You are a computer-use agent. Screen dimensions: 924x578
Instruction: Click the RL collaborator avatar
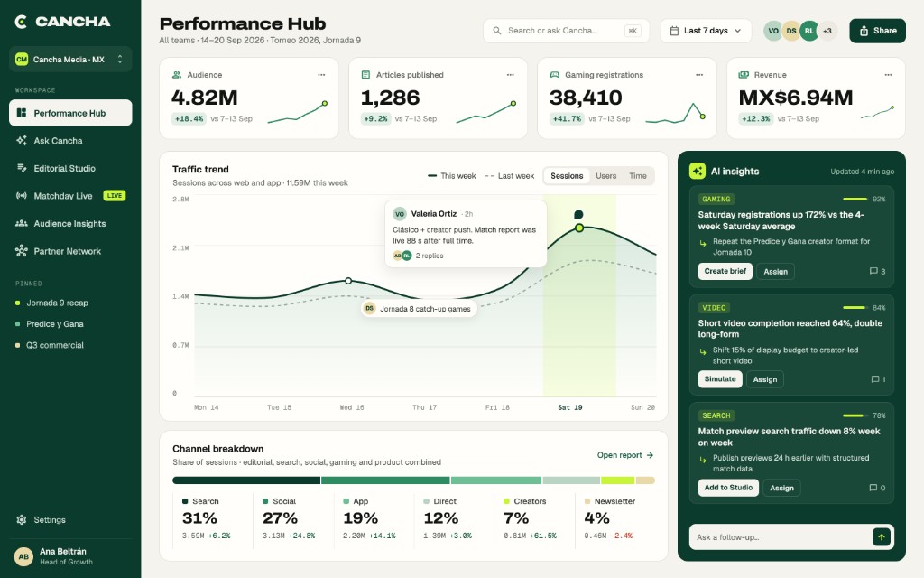click(809, 31)
